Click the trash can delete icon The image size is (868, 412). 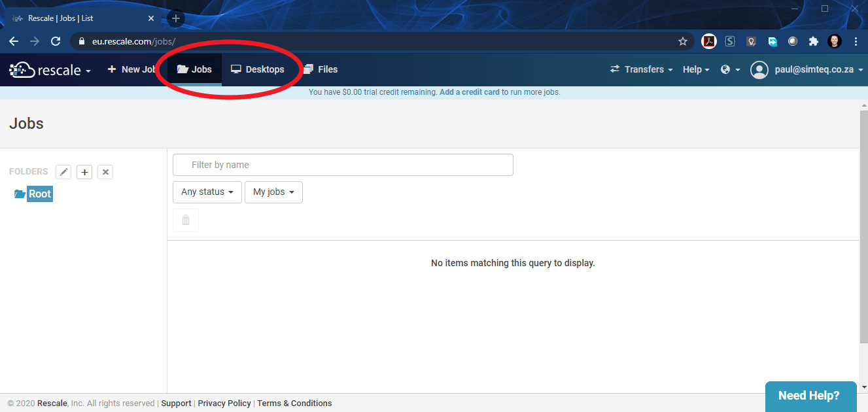[x=186, y=220]
